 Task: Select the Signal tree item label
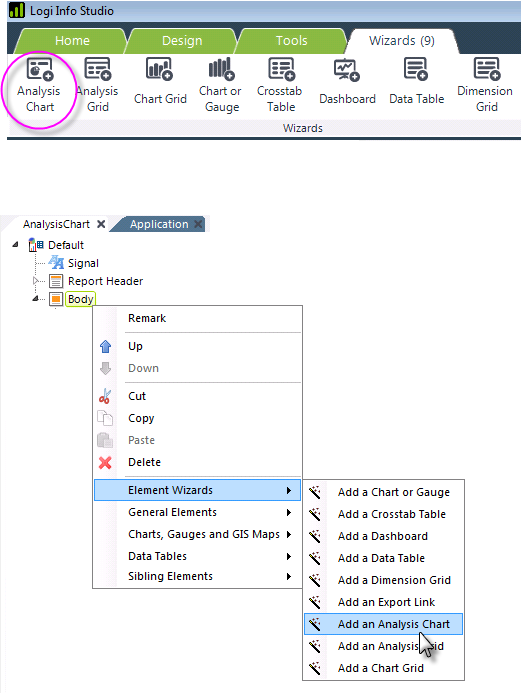click(83, 263)
